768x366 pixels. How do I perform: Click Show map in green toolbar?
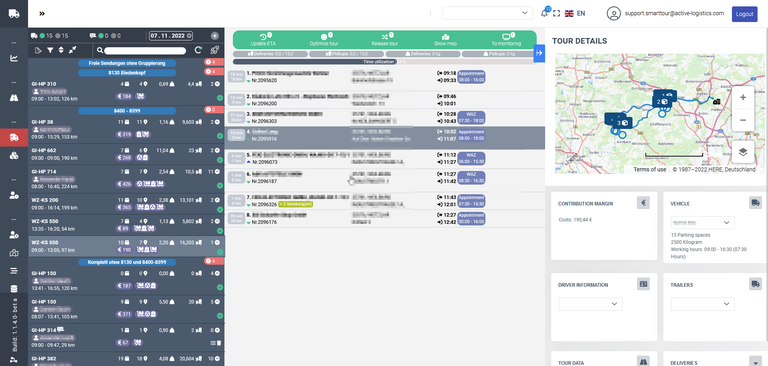coord(445,40)
